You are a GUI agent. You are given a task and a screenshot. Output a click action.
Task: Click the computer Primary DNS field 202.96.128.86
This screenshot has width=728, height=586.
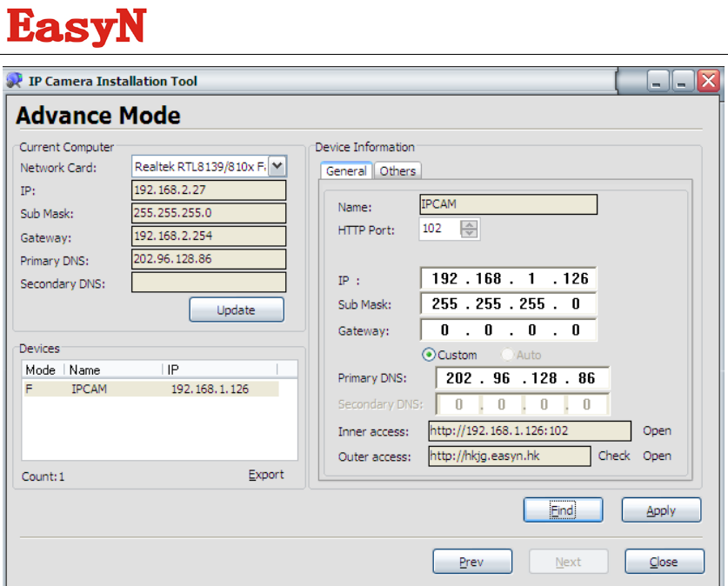209,259
